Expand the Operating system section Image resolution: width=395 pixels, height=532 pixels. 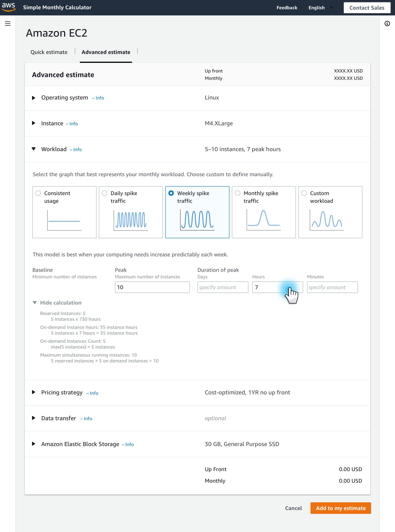coord(34,98)
